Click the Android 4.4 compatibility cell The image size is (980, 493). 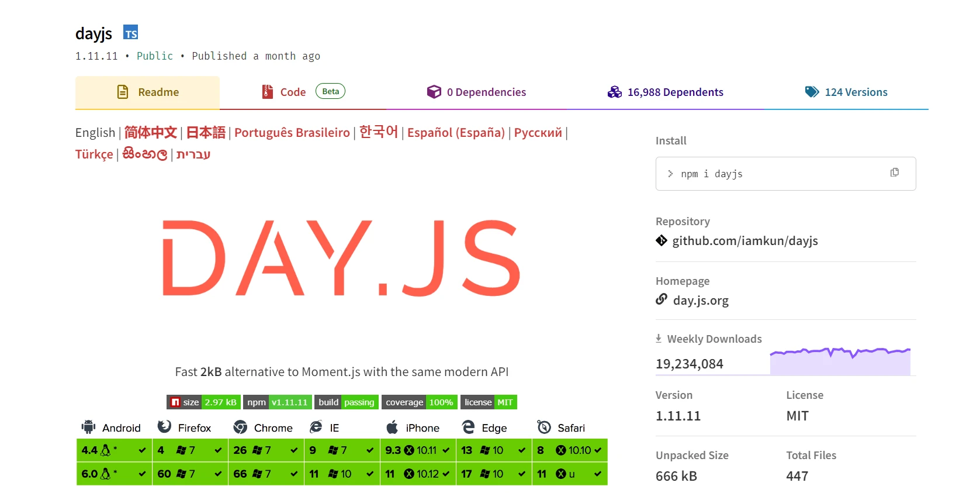coord(114,450)
